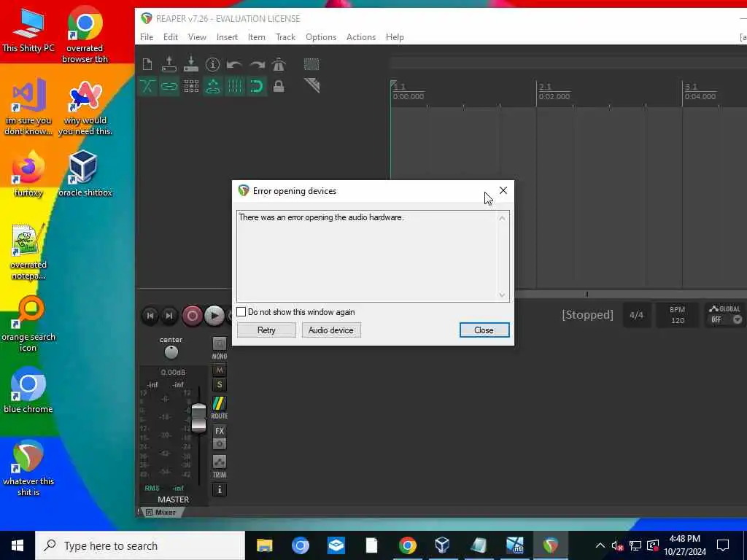Click the master 0.00dB volume readout

tap(173, 372)
